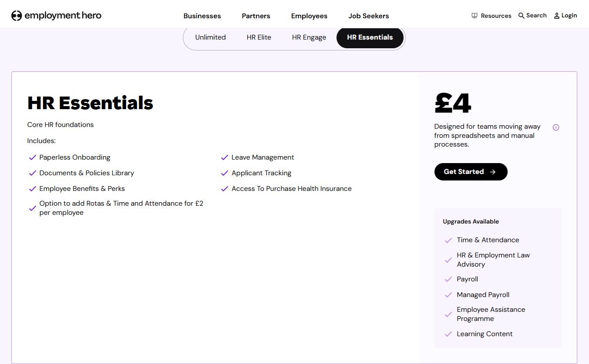Click the checkmark next to Payroll upgrade
This screenshot has height=364, width=589.
(x=449, y=279)
